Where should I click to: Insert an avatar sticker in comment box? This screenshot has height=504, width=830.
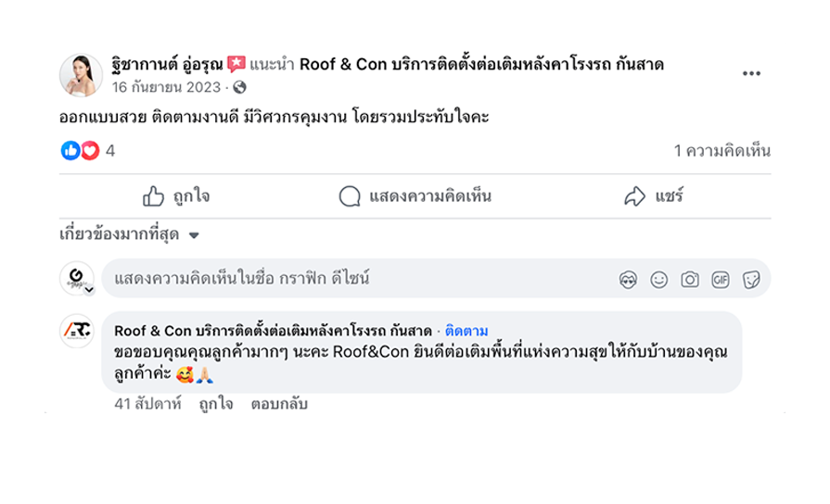tap(628, 280)
